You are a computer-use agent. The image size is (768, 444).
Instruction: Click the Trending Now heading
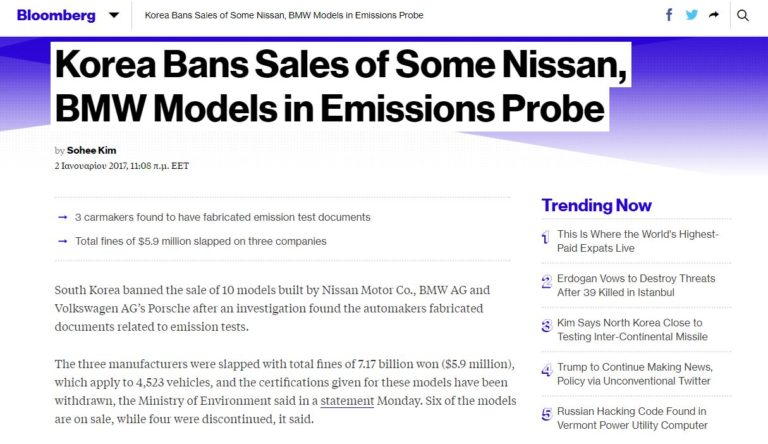596,205
